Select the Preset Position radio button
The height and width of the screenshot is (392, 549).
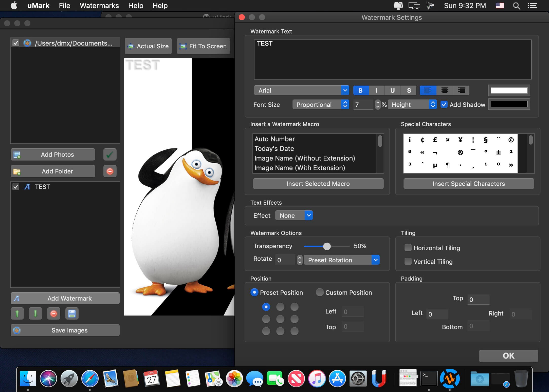[254, 292]
